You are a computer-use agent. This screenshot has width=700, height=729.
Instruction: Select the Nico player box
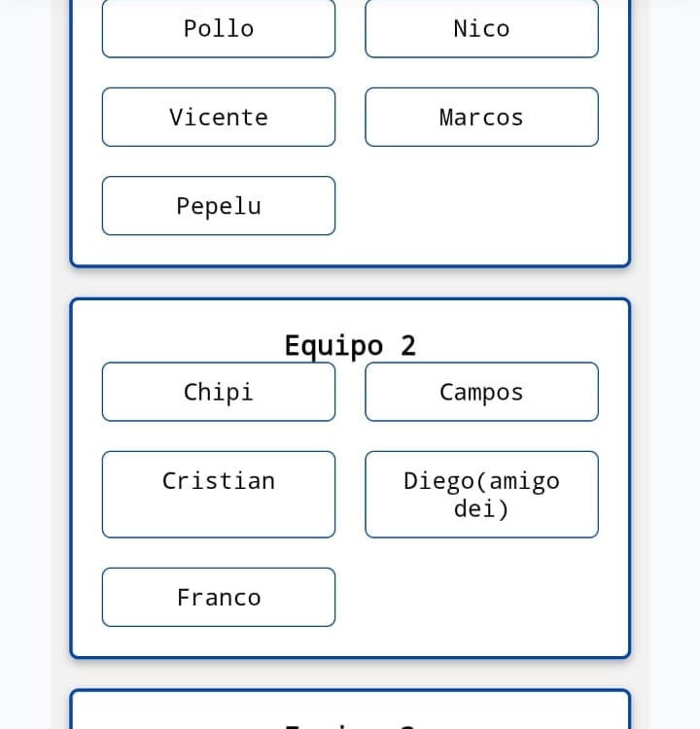tap(481, 28)
